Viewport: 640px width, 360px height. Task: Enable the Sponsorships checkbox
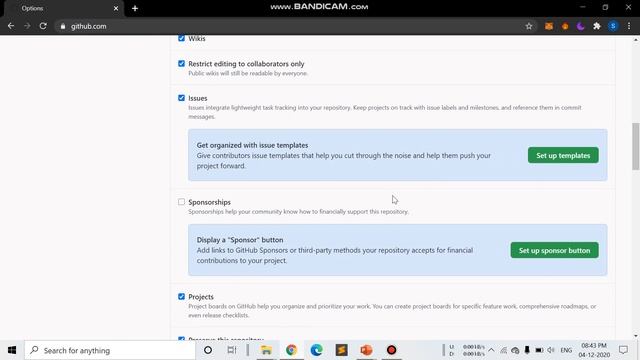pyautogui.click(x=181, y=202)
